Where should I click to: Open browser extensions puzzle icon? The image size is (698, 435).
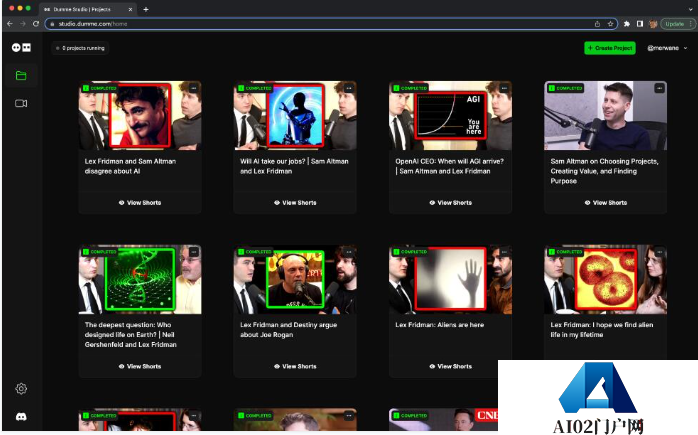627,24
